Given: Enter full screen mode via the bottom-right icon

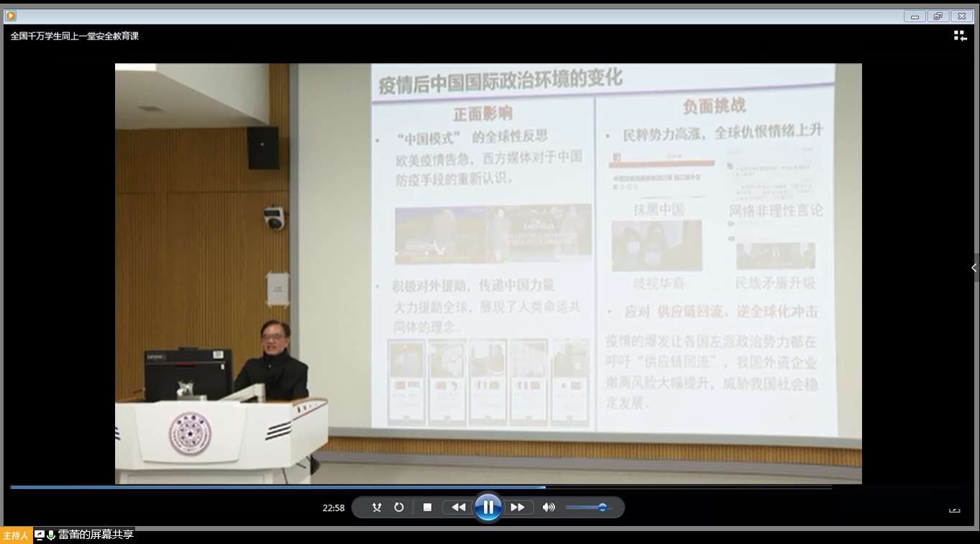Looking at the screenshot, I should point(954,509).
